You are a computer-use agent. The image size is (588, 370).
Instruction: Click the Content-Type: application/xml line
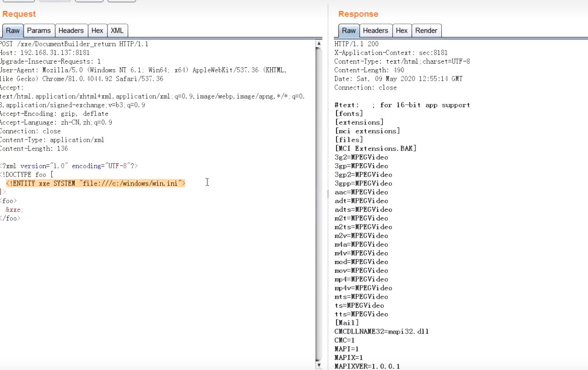point(52,140)
